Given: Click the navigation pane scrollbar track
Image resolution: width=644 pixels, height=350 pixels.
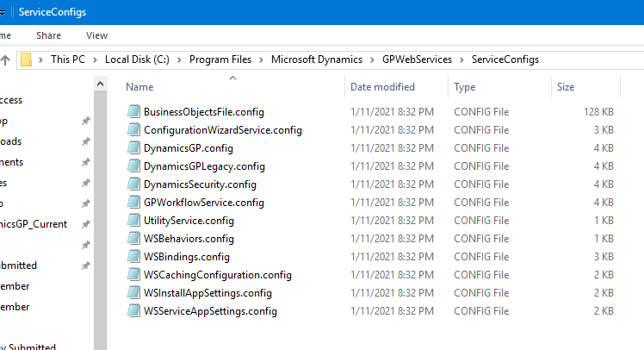Looking at the screenshot, I should click(100, 221).
